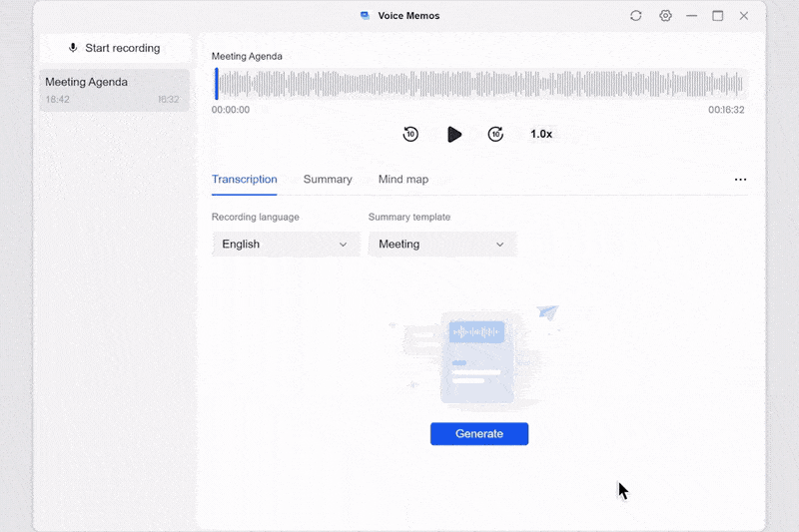
Task: Minimize the Voice Memos window
Action: [691, 16]
